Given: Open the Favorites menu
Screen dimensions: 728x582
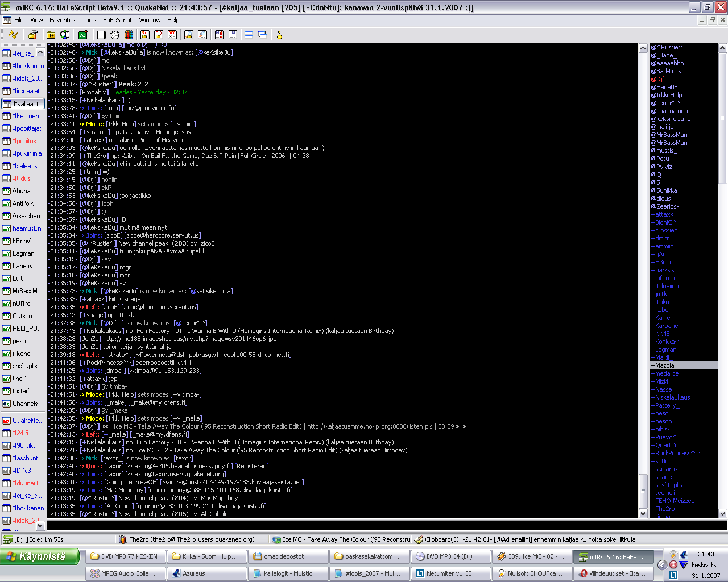Looking at the screenshot, I should tap(62, 20).
